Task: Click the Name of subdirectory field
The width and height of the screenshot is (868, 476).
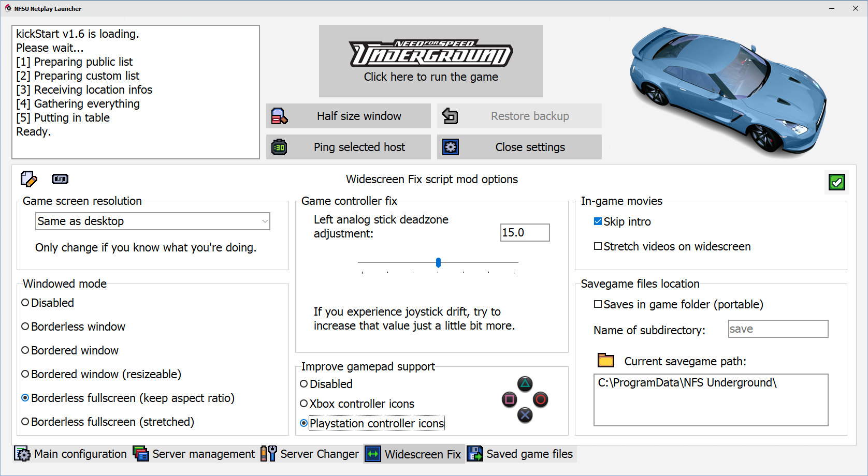Action: (x=778, y=329)
